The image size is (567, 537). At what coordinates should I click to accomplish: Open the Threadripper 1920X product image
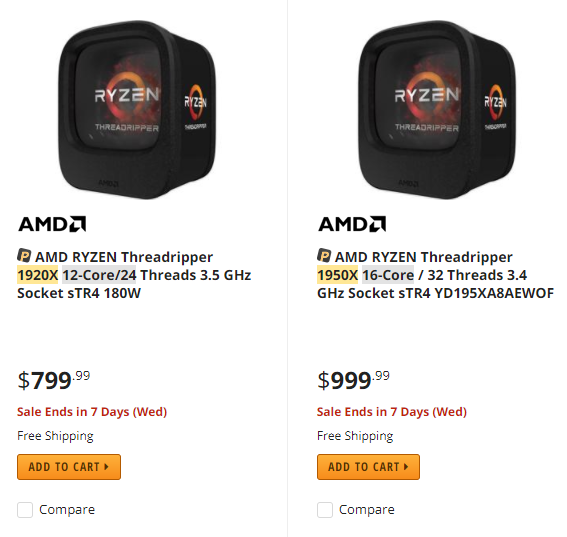click(x=137, y=110)
